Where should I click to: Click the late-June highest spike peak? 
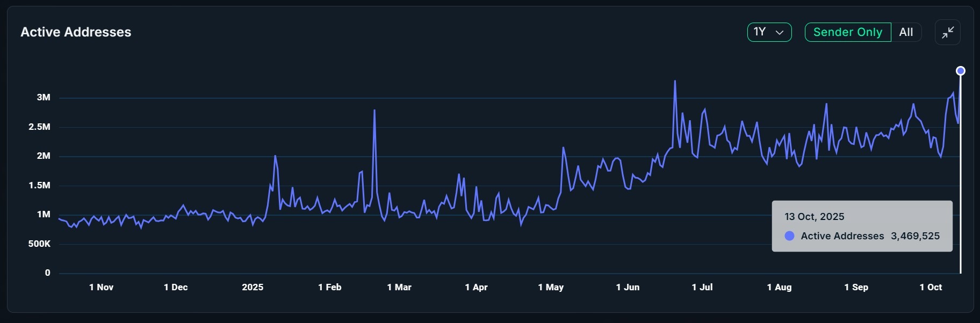click(x=675, y=82)
